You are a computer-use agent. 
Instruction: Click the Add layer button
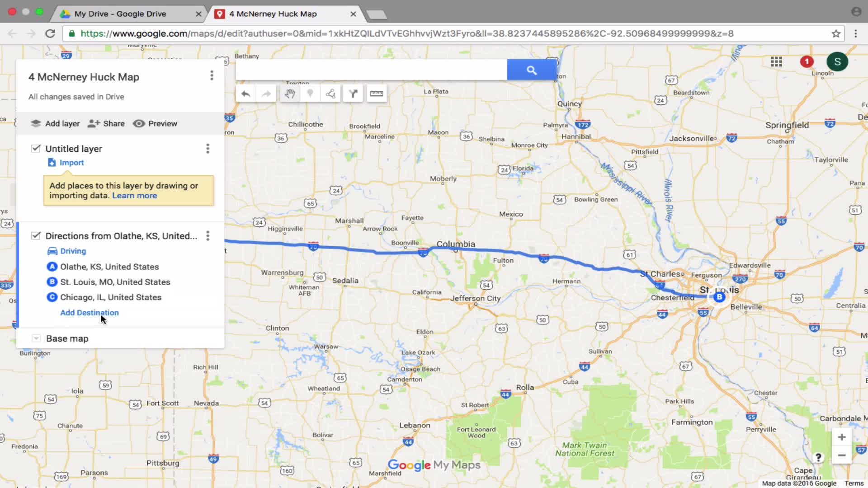[55, 123]
